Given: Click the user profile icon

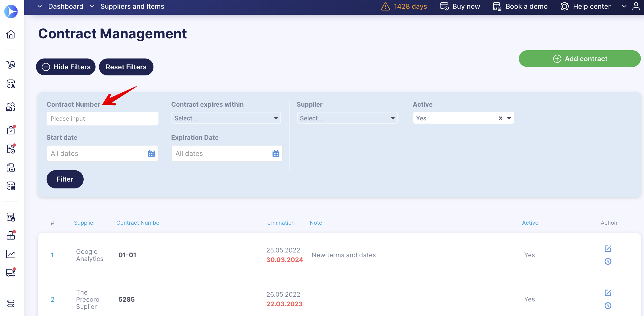Looking at the screenshot, I should [636, 6].
